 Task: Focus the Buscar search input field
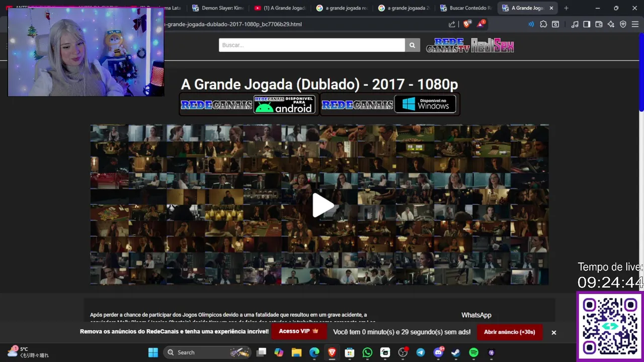[311, 45]
